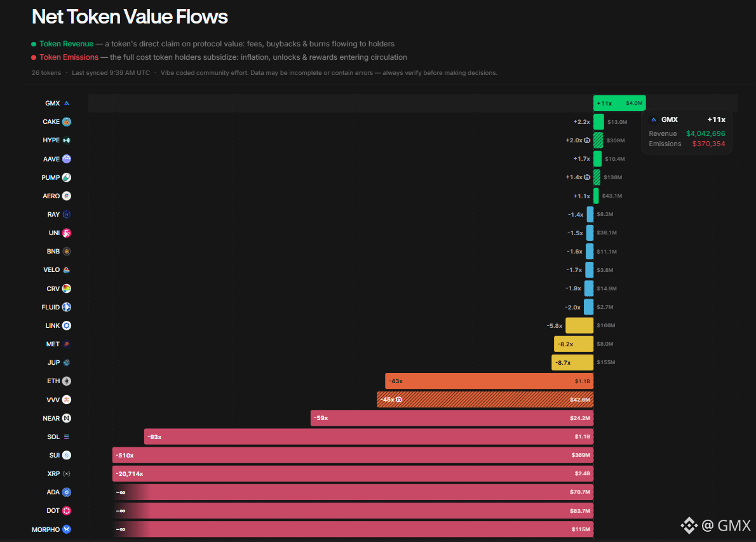The image size is (756, 542).
Task: Click the LINK token icon
Action: [67, 325]
